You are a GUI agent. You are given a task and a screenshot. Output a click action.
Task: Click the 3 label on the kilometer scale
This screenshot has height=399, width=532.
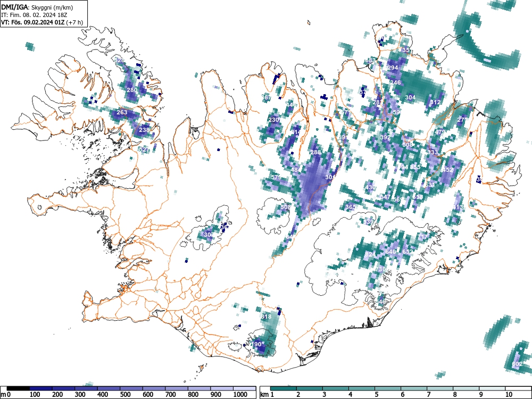coord(324,395)
